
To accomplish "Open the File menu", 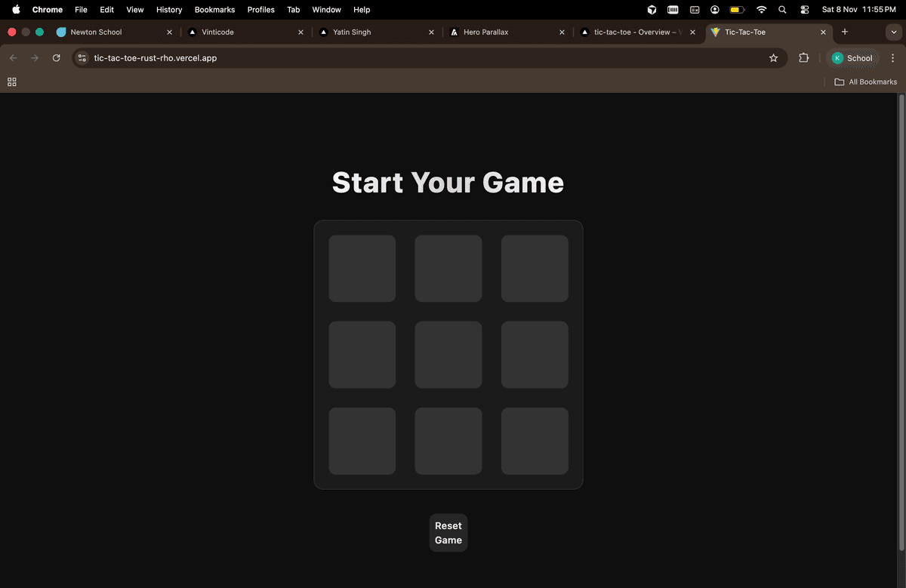I will click(x=81, y=10).
